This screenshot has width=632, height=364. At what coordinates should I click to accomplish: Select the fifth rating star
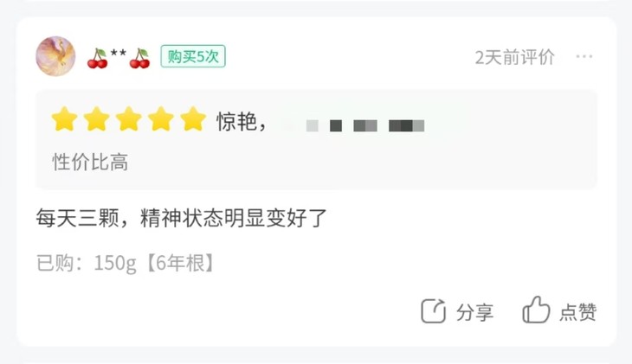(193, 118)
